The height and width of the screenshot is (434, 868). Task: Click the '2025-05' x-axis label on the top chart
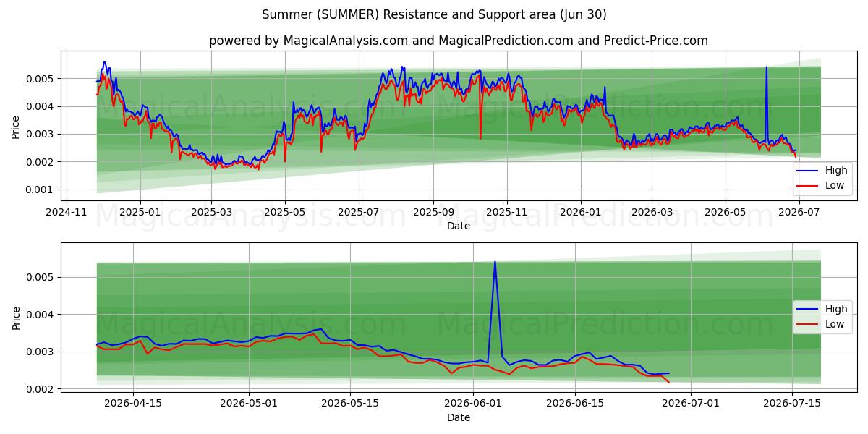285,212
